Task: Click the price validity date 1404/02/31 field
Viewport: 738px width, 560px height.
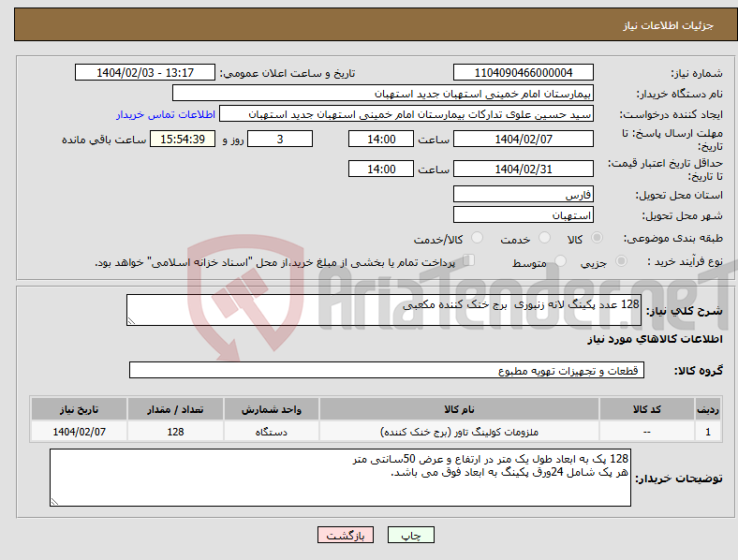Action: point(523,169)
